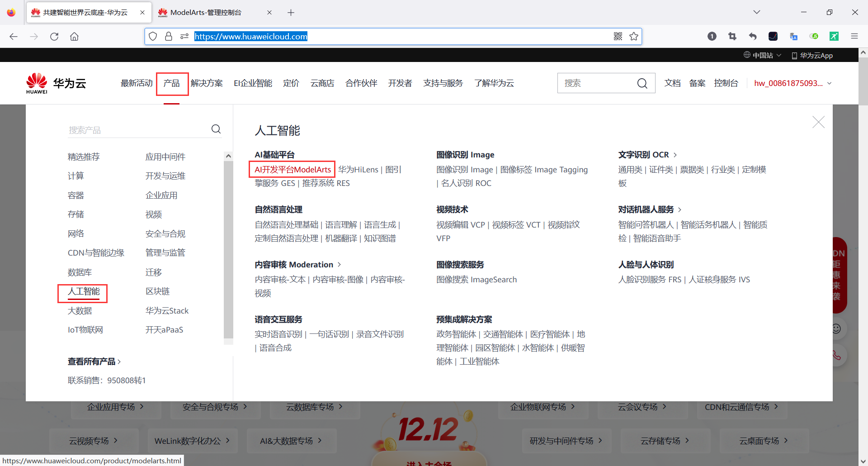Screen dimensions: 868x466
Task: Reload the page with the refresh icon
Action: click(54, 36)
